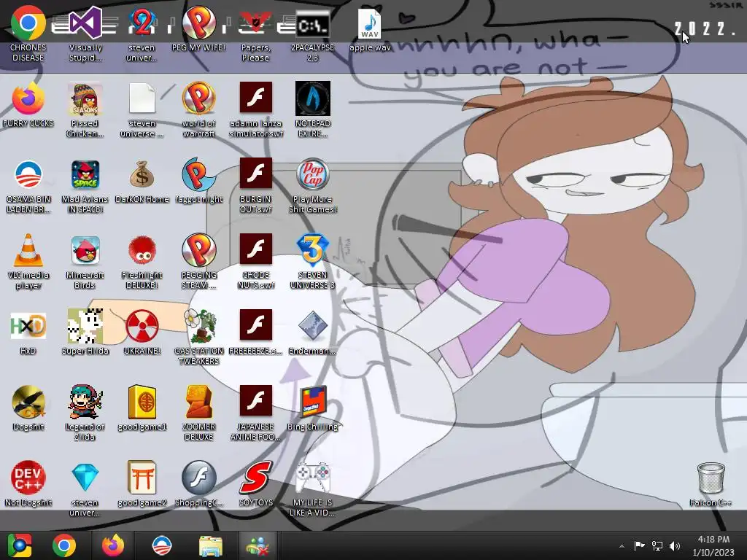Viewport: 747px width, 560px height.
Task: Open the SOYTOYS desktop icon
Action: 255,484
